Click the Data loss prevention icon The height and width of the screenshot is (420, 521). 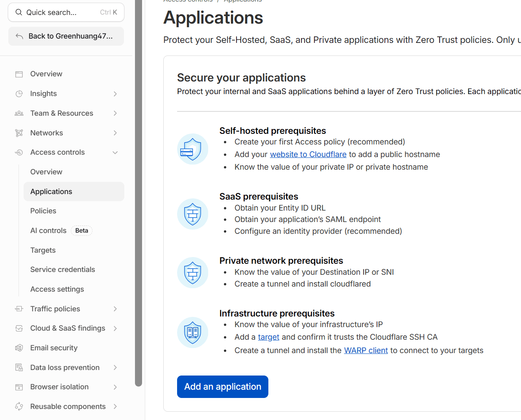(19, 368)
